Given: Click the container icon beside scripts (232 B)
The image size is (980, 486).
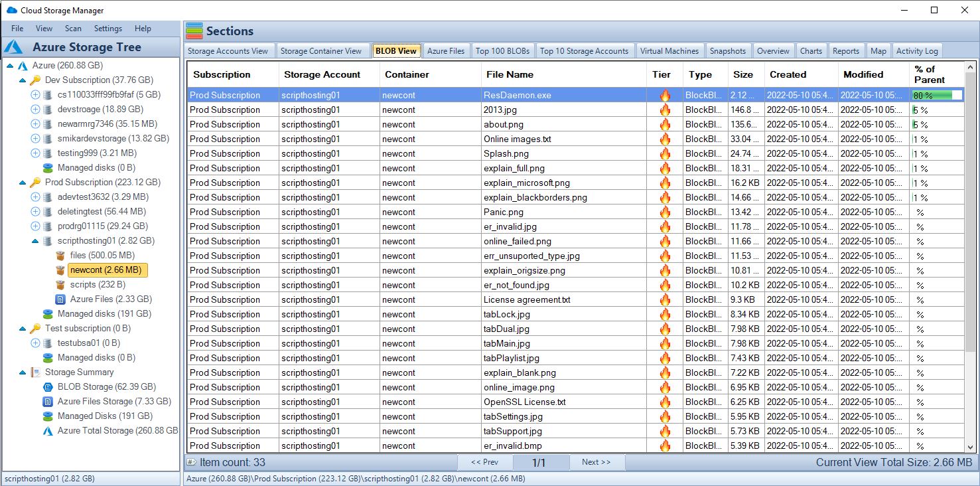Looking at the screenshot, I should click(60, 285).
